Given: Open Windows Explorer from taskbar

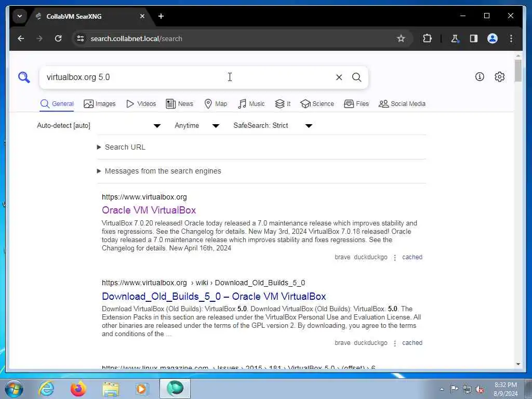Looking at the screenshot, I should [x=111, y=390].
